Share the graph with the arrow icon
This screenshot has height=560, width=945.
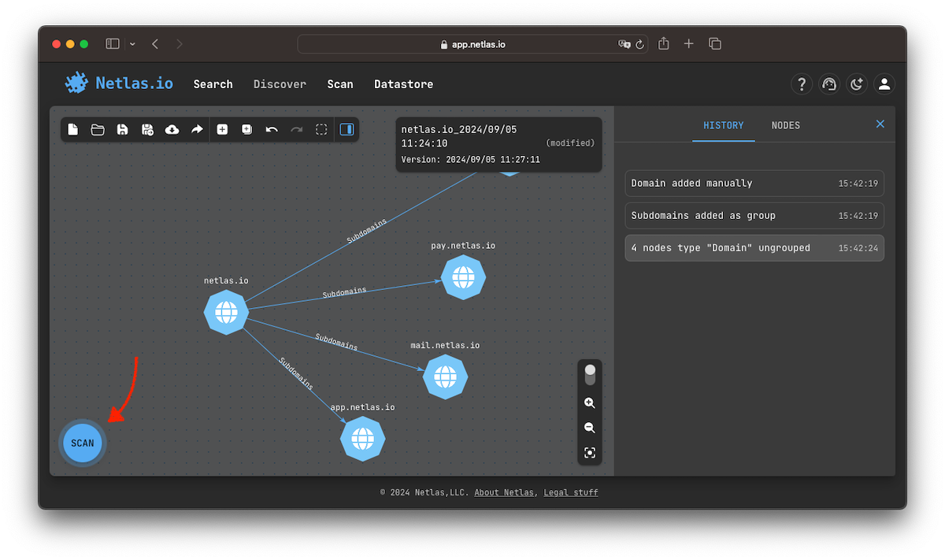pos(197,129)
